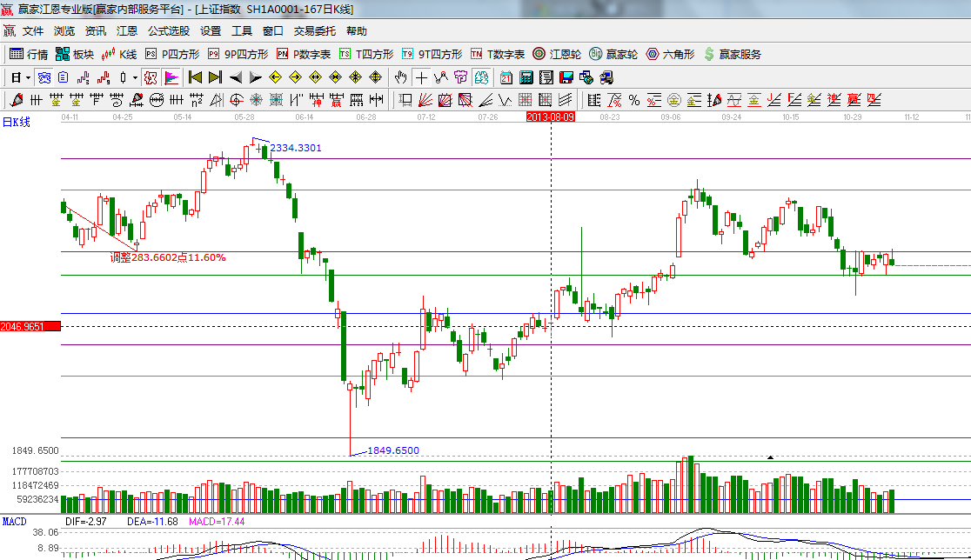Click the calendar icon in the toolbar
971x560 pixels.
tap(506, 77)
